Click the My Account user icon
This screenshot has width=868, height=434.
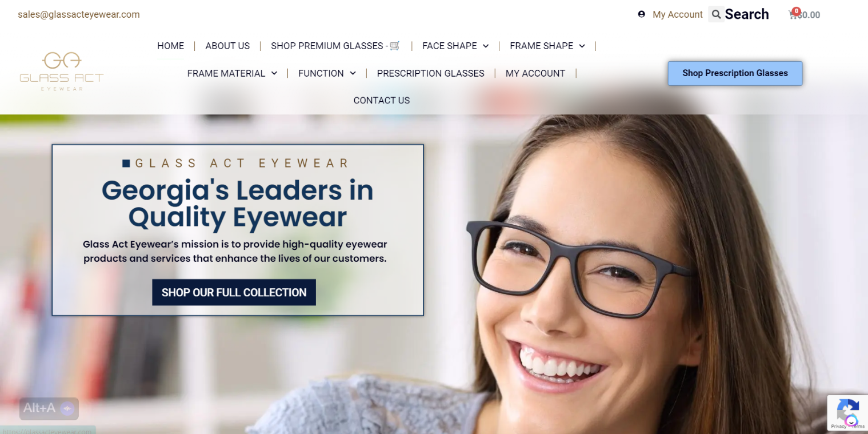point(641,14)
